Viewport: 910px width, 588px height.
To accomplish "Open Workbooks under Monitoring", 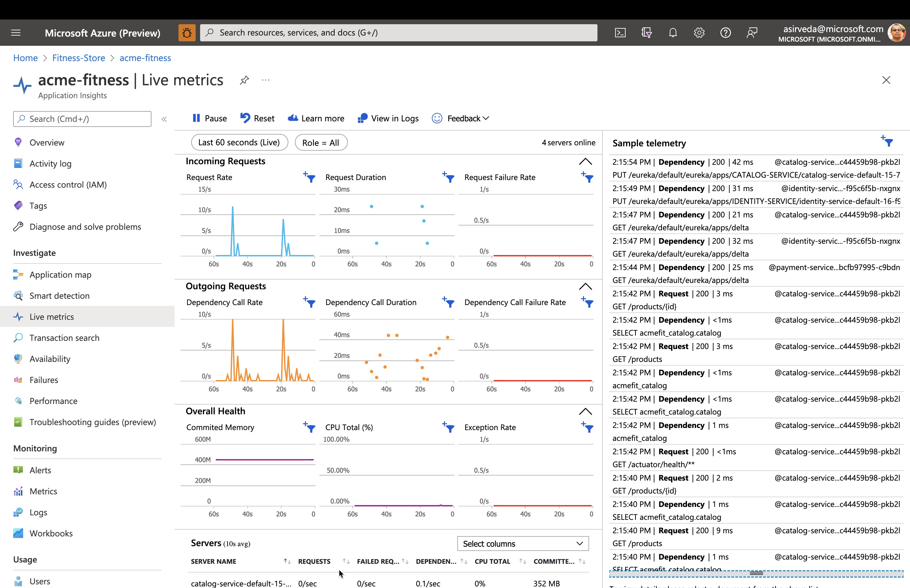I will point(51,534).
